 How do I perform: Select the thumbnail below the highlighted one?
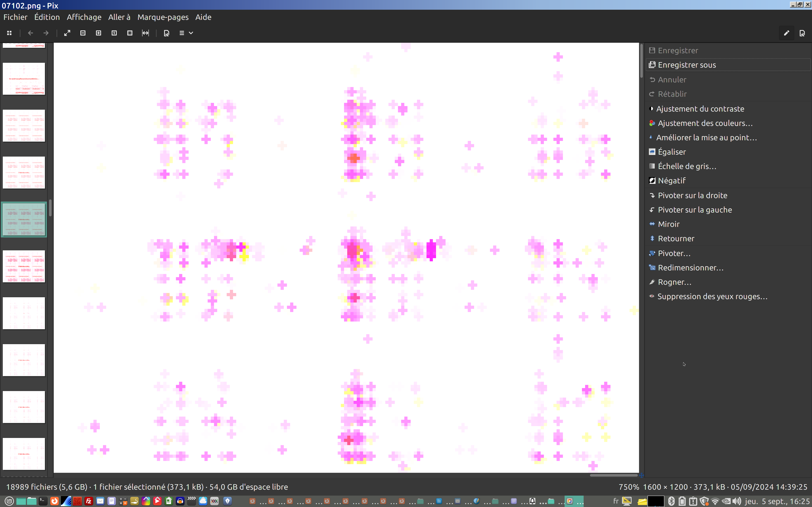[24, 266]
